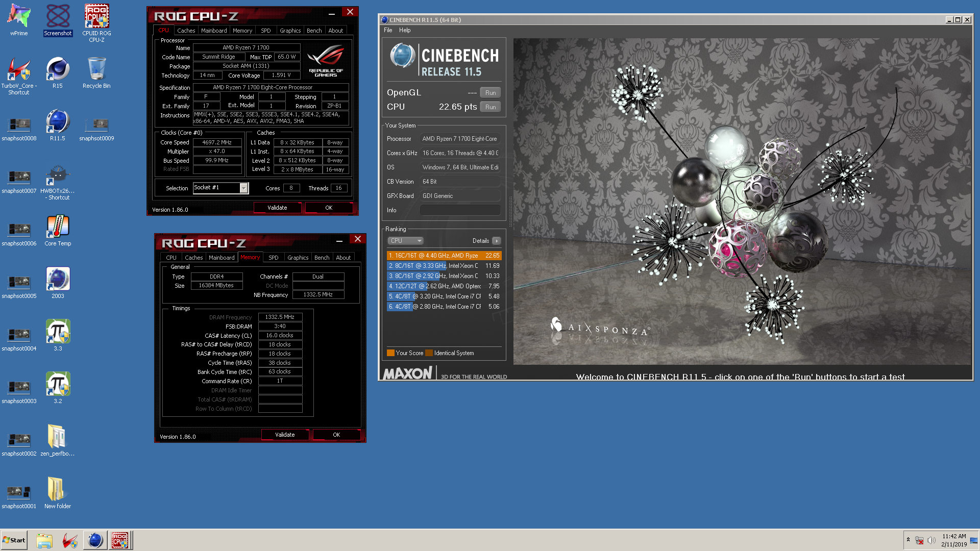The image size is (980, 551).
Task: Click the Cinebench Info input field
Action: coord(460,210)
